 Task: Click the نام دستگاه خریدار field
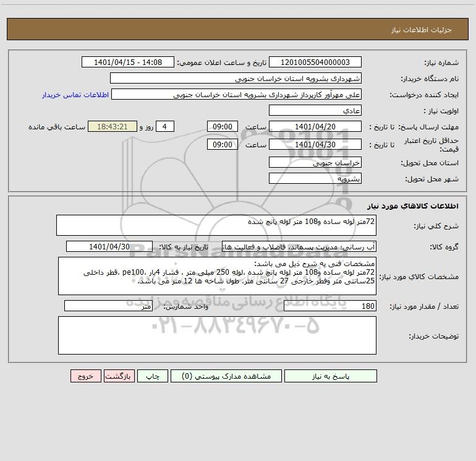(x=236, y=78)
